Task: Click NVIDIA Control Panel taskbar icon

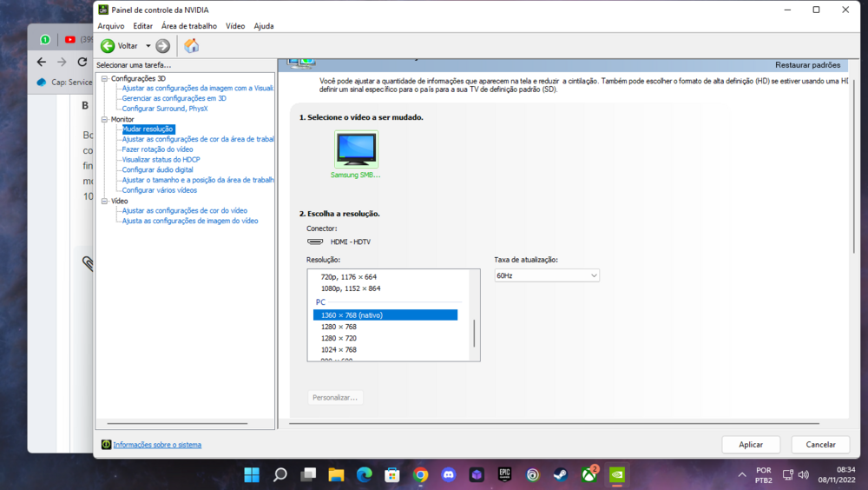Action: 617,475
